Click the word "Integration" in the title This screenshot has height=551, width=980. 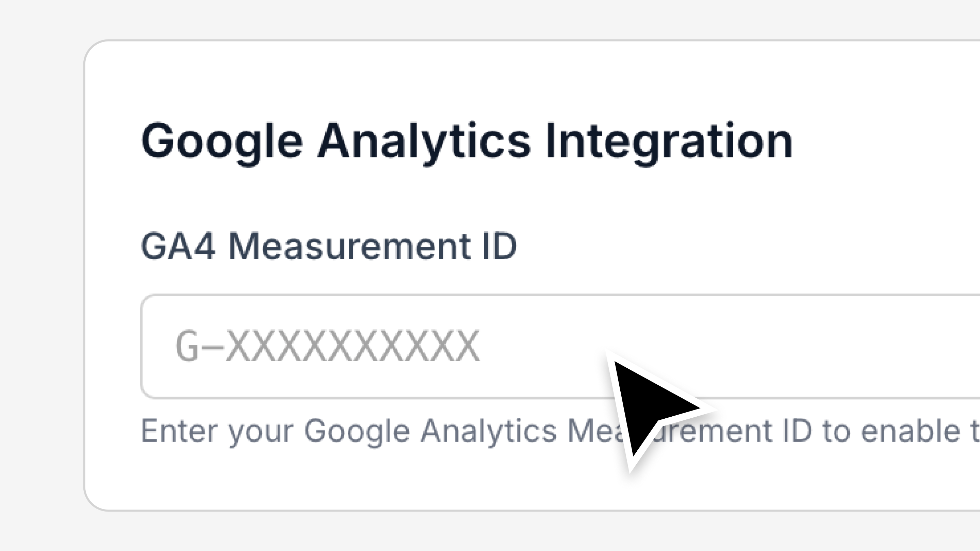click(x=669, y=141)
